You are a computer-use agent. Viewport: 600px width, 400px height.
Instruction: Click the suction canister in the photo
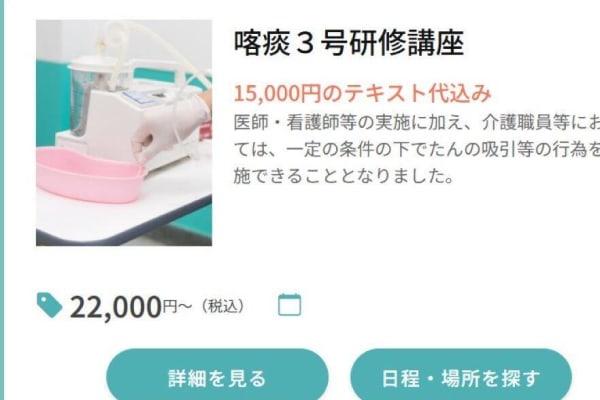(87, 96)
